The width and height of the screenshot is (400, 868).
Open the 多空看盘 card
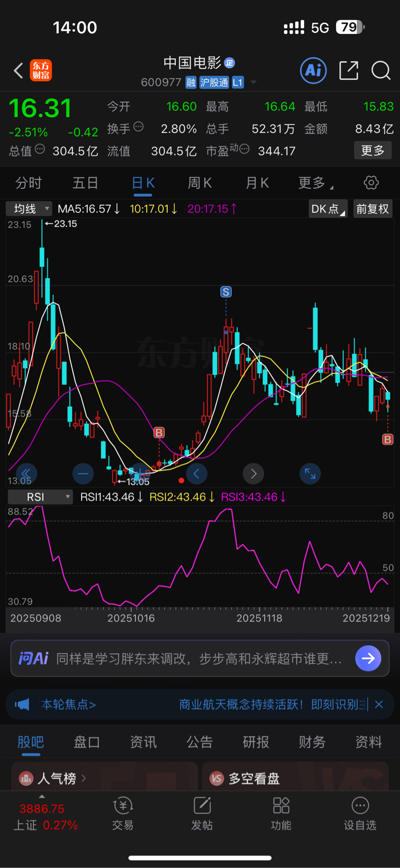tap(295, 777)
